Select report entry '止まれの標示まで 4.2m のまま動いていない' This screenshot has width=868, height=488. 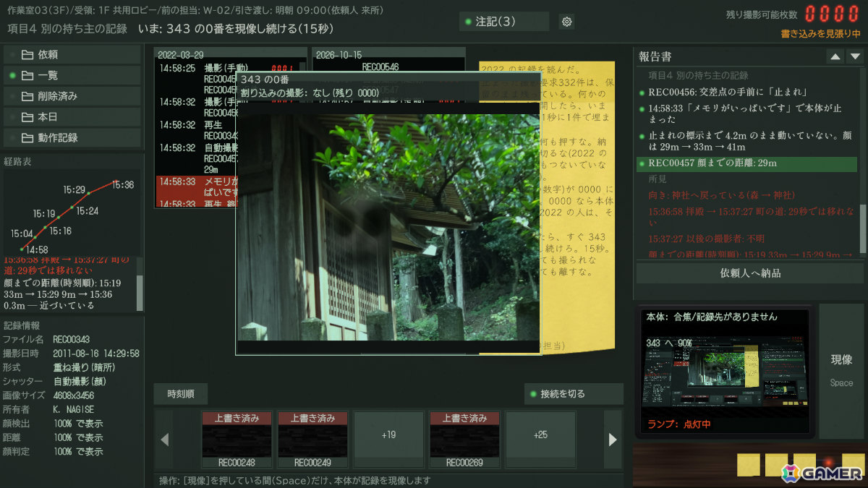pyautogui.click(x=747, y=141)
